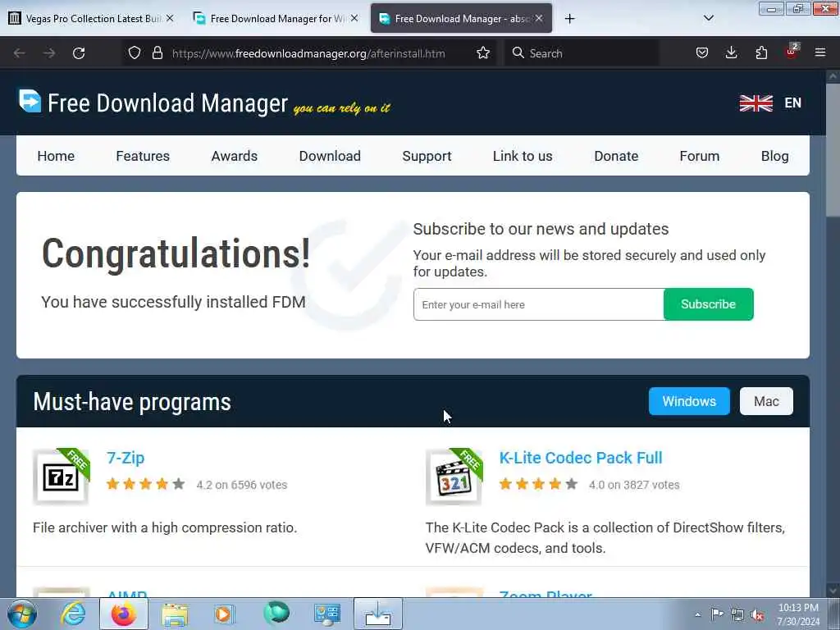Select the Mac programs filter
The image size is (840, 630).
tap(766, 401)
